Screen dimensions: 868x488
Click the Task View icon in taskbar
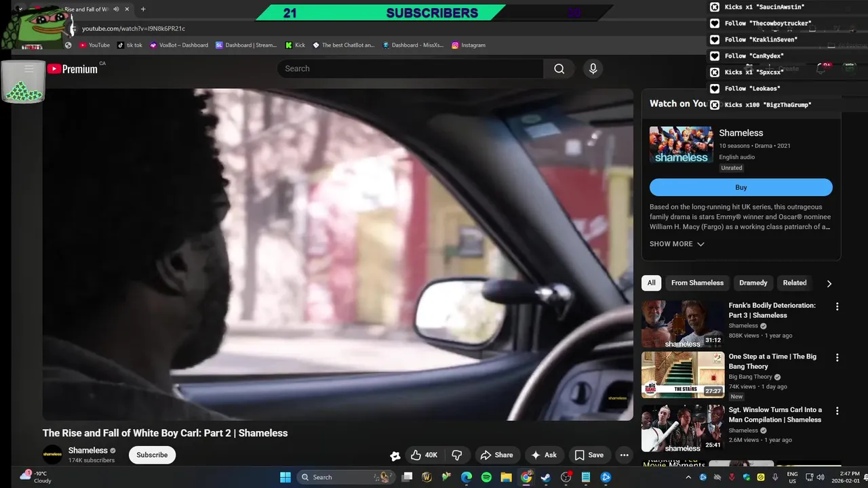click(407, 477)
